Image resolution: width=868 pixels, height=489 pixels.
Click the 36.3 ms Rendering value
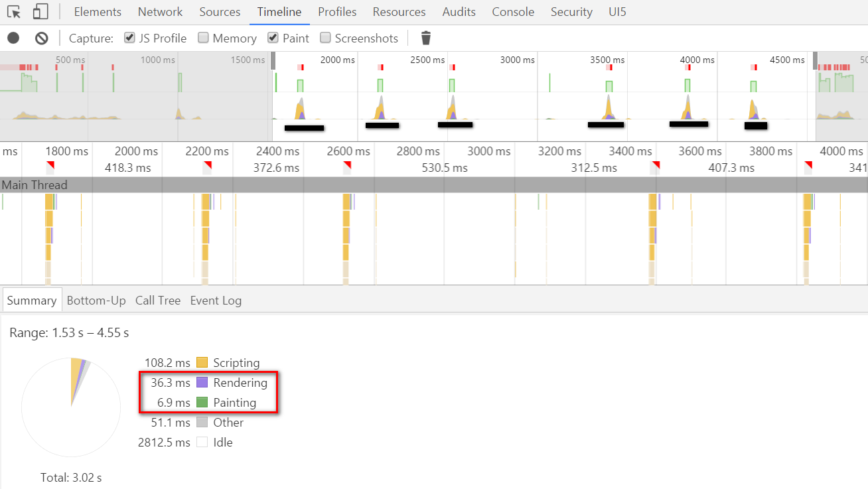pyautogui.click(x=171, y=383)
